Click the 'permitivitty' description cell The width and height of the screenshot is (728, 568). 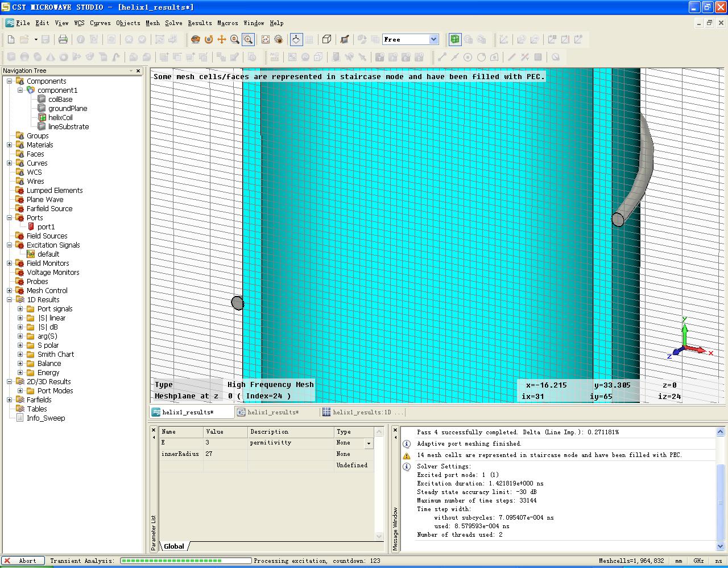point(291,443)
